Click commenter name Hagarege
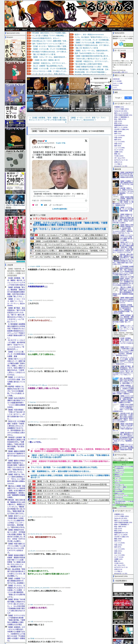138x644 pixels. [x=33, y=402]
